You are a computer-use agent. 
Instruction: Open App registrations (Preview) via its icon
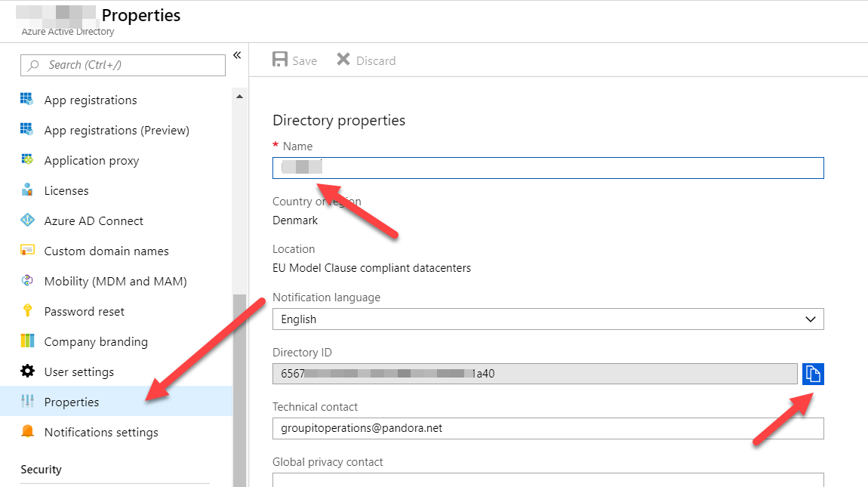(27, 130)
